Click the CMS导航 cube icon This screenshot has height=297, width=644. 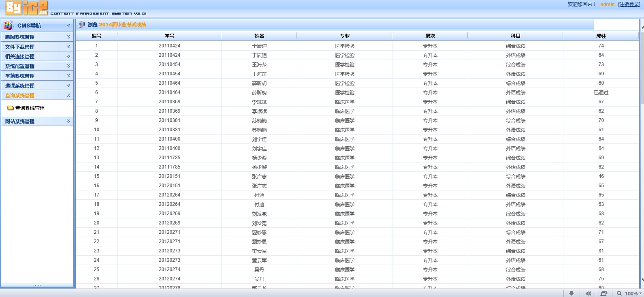pyautogui.click(x=9, y=25)
